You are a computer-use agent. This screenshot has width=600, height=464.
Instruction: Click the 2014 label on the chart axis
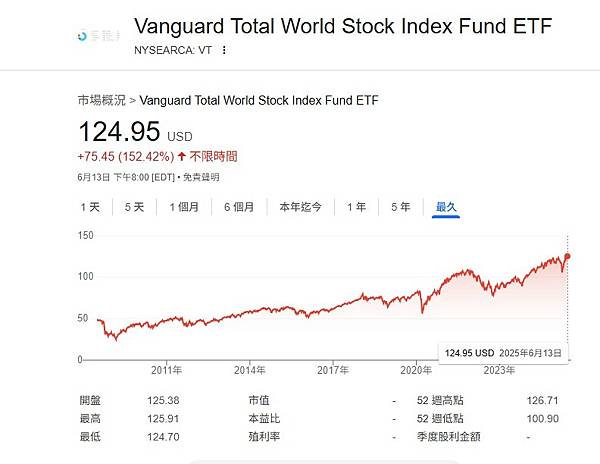point(251,370)
